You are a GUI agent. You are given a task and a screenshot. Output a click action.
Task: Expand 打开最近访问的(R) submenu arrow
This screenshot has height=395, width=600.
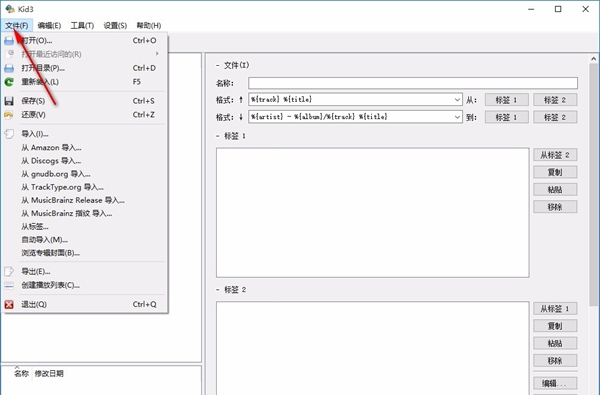pyautogui.click(x=157, y=54)
